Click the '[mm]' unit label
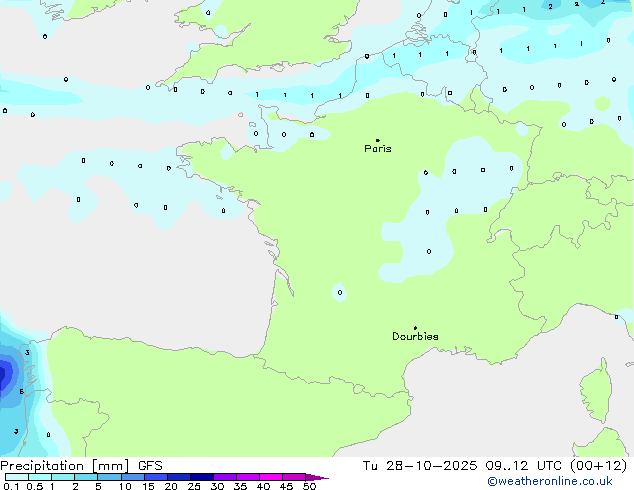Screen dimensions: 634x490 pyautogui.click(x=110, y=466)
